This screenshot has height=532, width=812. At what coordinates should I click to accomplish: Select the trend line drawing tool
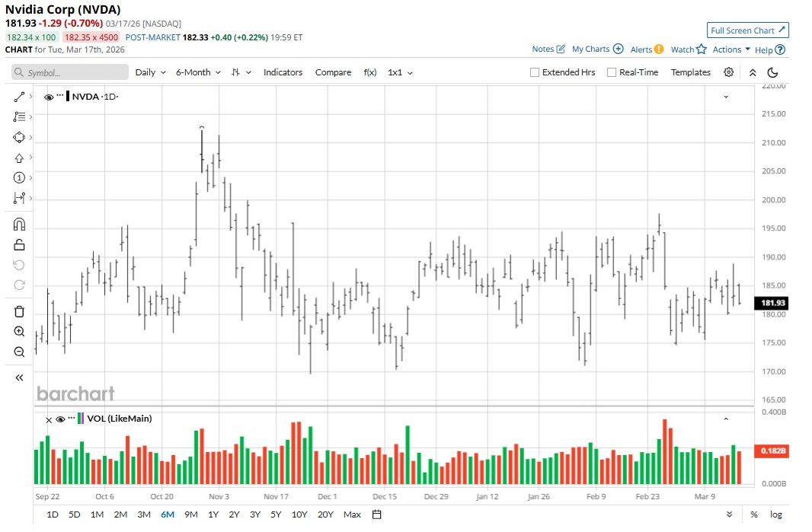[19, 97]
